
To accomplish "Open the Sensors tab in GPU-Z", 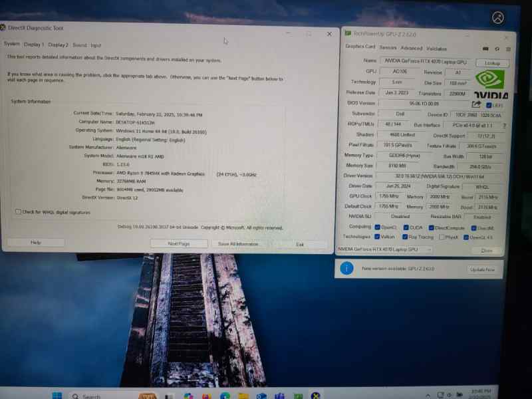I will click(x=388, y=47).
